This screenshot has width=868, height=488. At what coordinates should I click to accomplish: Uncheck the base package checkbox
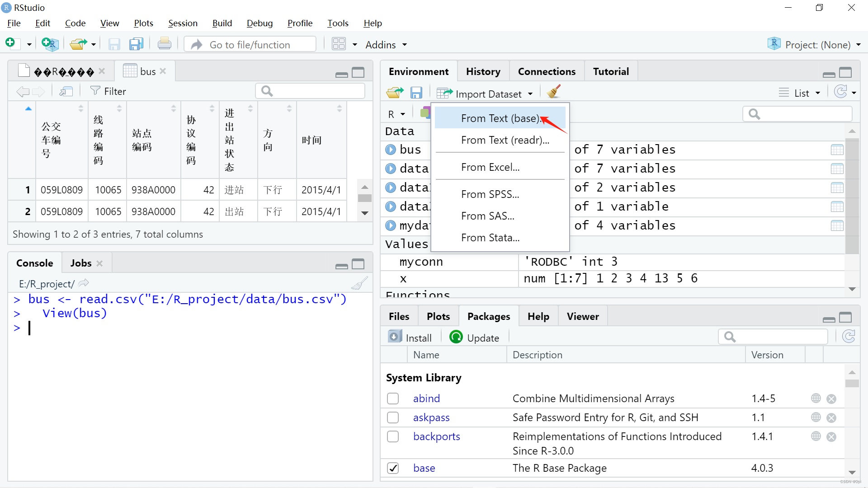pos(393,468)
